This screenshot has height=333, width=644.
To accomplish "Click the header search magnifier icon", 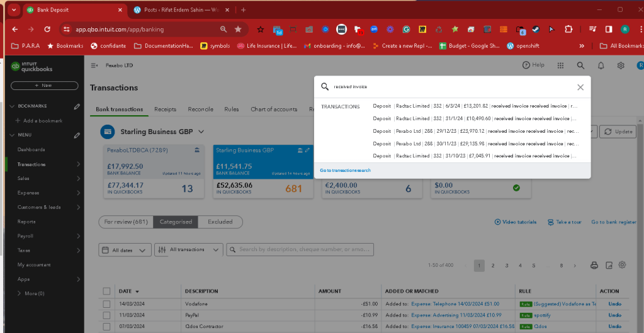I will coord(580,65).
